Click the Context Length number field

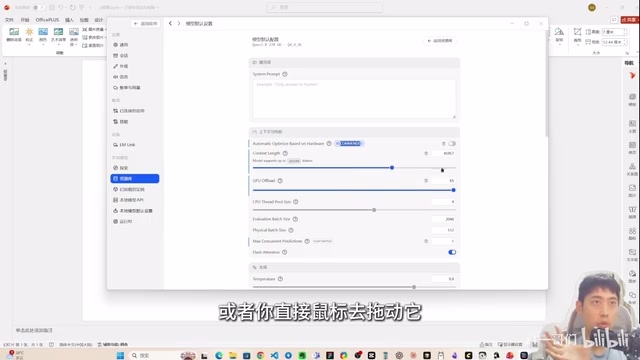(x=443, y=153)
